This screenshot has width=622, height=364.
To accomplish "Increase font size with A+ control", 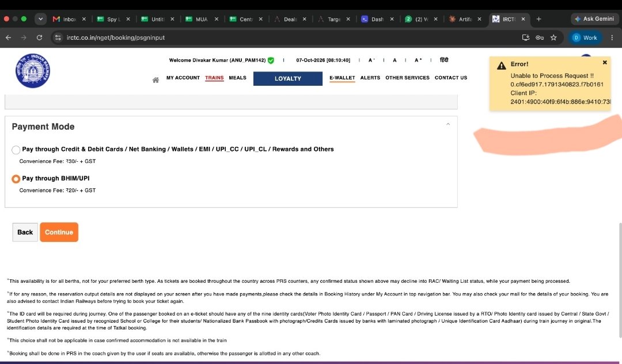I will (418, 60).
